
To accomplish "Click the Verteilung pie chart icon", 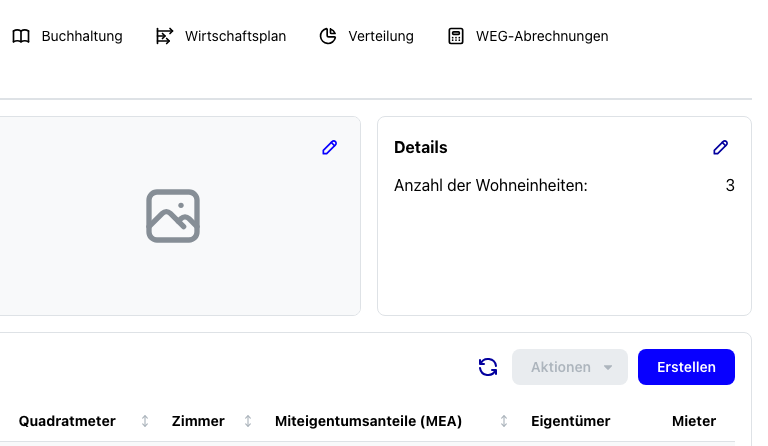I will (x=328, y=36).
